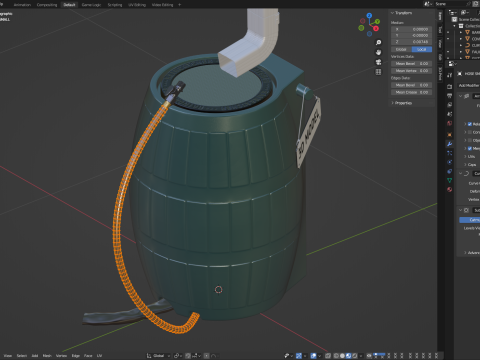Open the Output properties tab icon

(x=450, y=96)
